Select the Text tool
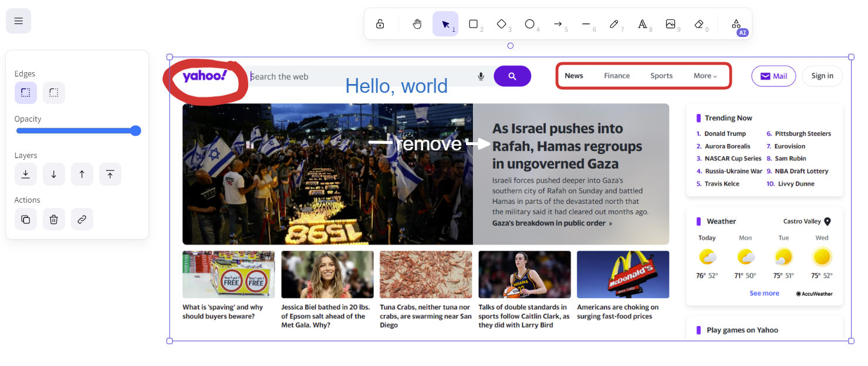This screenshot has width=868, height=366. coord(643,24)
